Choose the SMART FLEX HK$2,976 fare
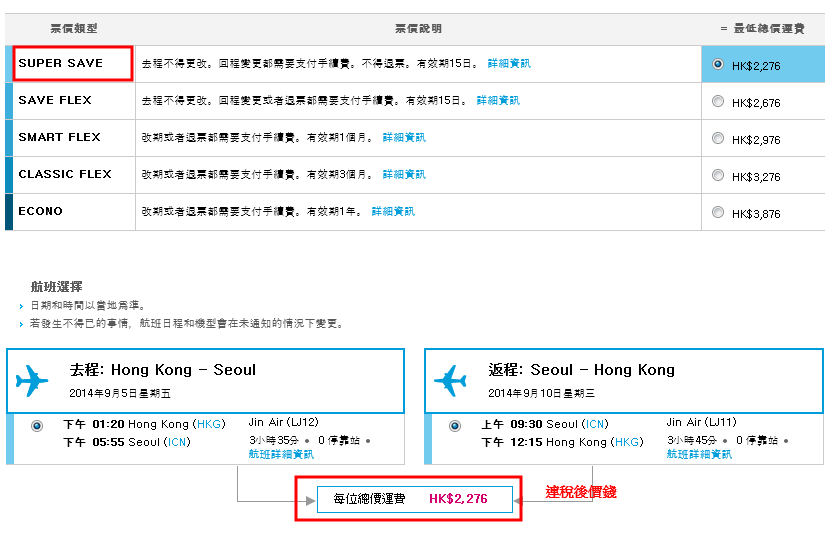The height and width of the screenshot is (536, 835). click(x=717, y=138)
